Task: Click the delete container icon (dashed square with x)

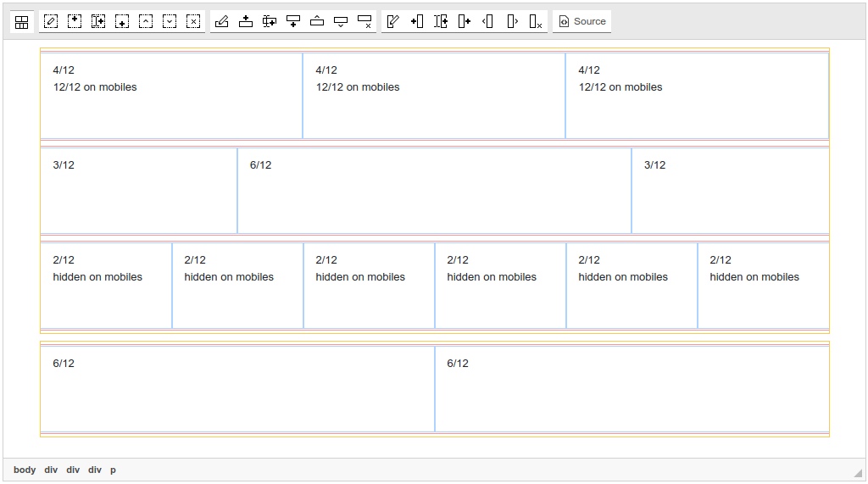Action: tap(193, 22)
